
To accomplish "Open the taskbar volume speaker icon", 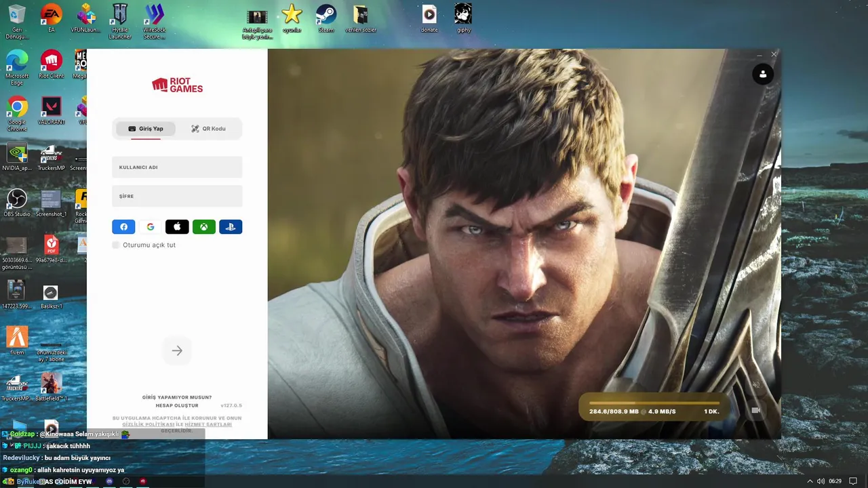I will (x=821, y=481).
